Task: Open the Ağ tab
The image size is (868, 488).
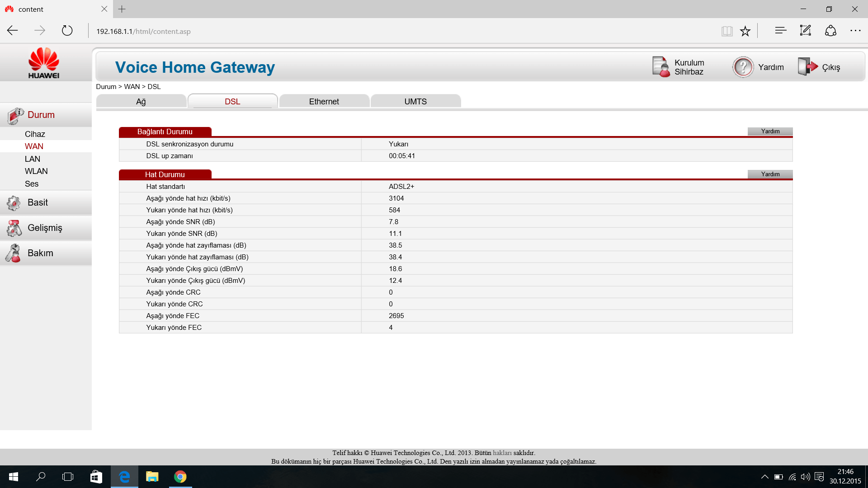Action: [x=141, y=101]
